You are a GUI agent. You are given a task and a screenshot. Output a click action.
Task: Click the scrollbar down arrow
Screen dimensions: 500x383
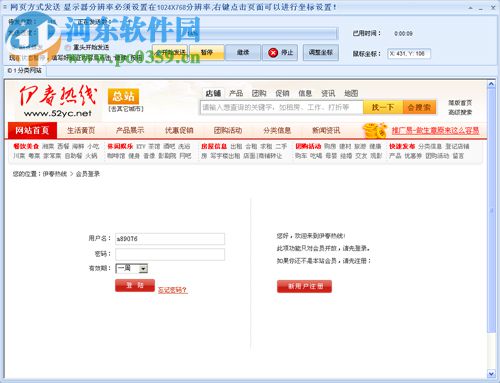click(x=491, y=374)
